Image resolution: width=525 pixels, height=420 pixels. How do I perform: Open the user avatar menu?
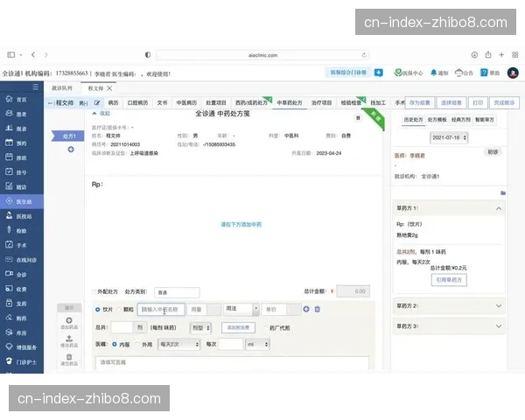point(513,73)
